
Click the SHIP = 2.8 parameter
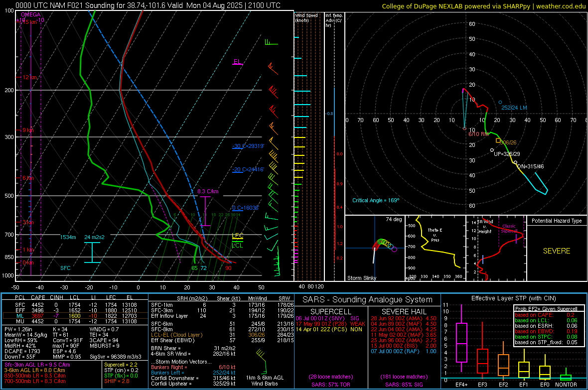tap(117, 381)
